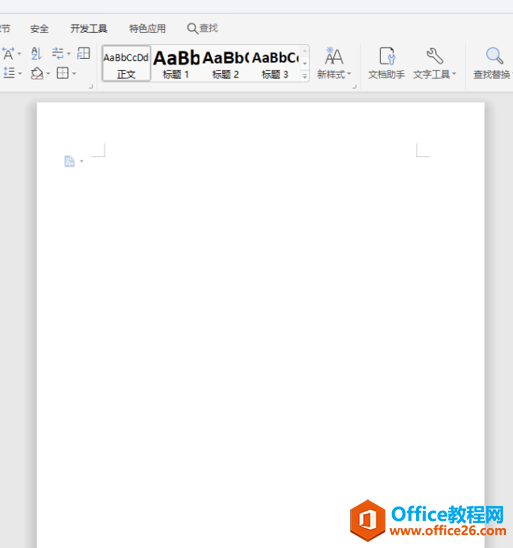The image size is (513, 548).
Task: Open the styles pane dialog launcher
Action: click(x=354, y=86)
